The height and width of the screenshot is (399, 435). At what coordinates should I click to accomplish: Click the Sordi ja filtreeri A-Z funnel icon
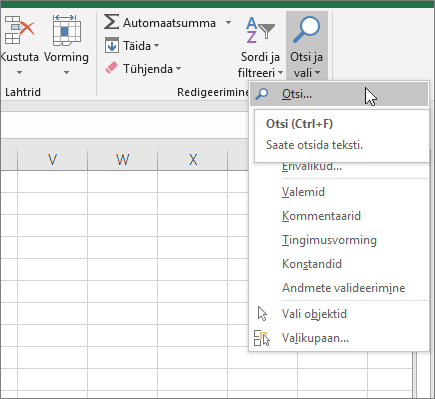coord(260,31)
